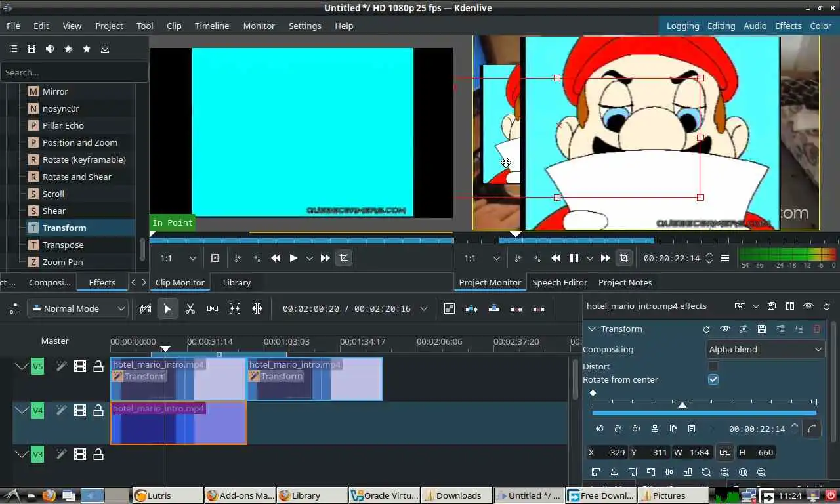Viewport: 840px width, 504px height.
Task: Hide track V5 video
Action: pos(80,366)
